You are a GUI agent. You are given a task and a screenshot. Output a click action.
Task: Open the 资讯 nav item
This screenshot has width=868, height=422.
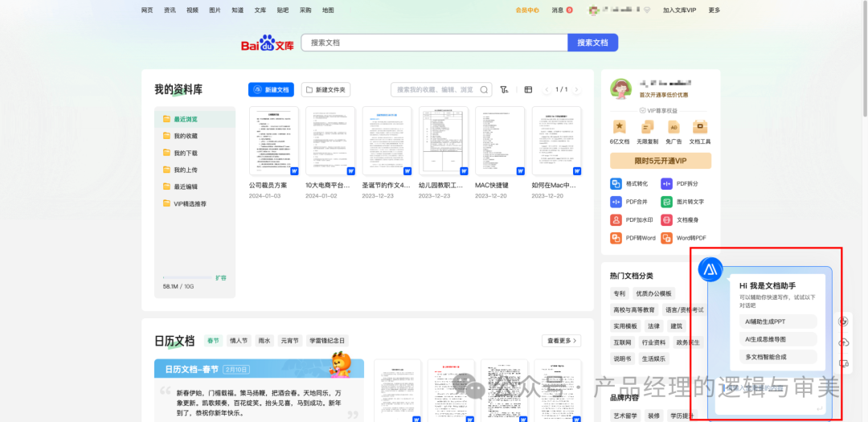170,10
